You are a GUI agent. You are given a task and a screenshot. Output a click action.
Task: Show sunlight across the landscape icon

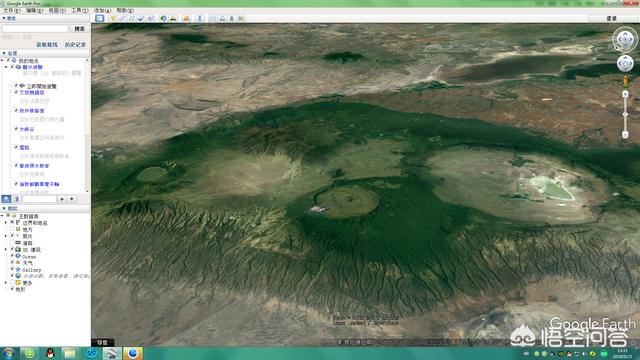(x=173, y=18)
